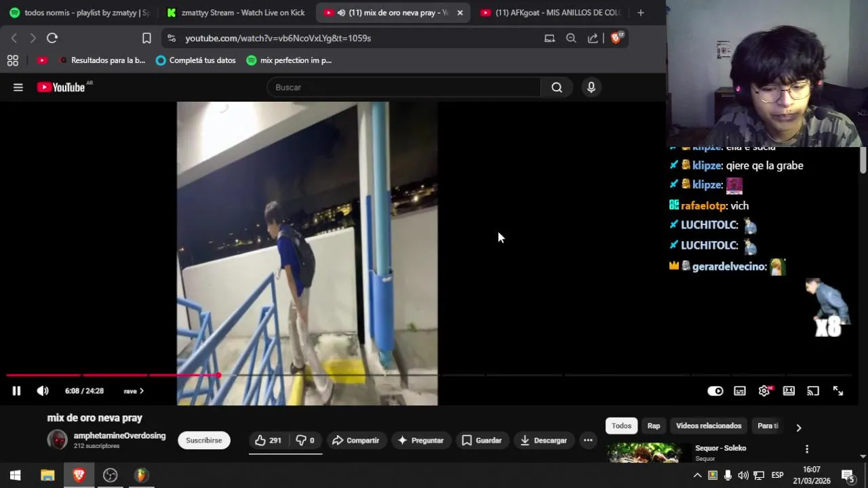This screenshot has width=868, height=488.
Task: Open the FL Studio taskbar icon
Action: coord(141,475)
